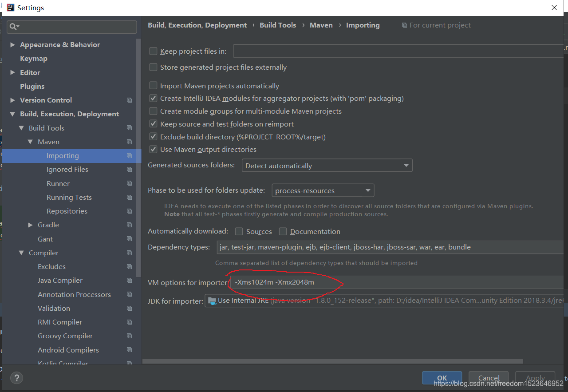This screenshot has width=568, height=392.
Task: Expand the Gradle tree arrow
Action: click(x=30, y=225)
